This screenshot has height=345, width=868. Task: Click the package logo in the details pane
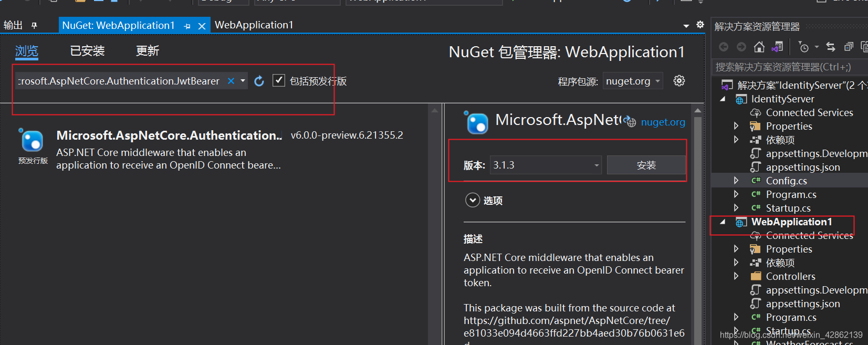point(476,122)
